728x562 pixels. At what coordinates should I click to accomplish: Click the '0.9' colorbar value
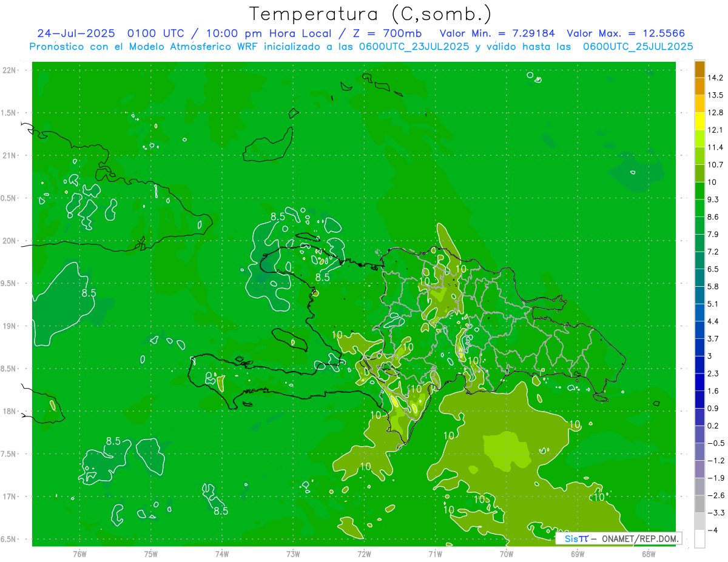[714, 408]
